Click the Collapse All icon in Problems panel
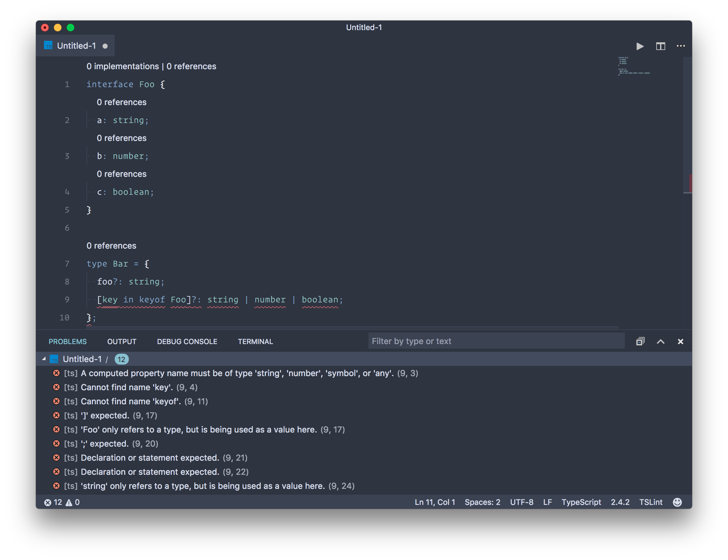Viewport: 728px width, 560px height. coord(640,341)
